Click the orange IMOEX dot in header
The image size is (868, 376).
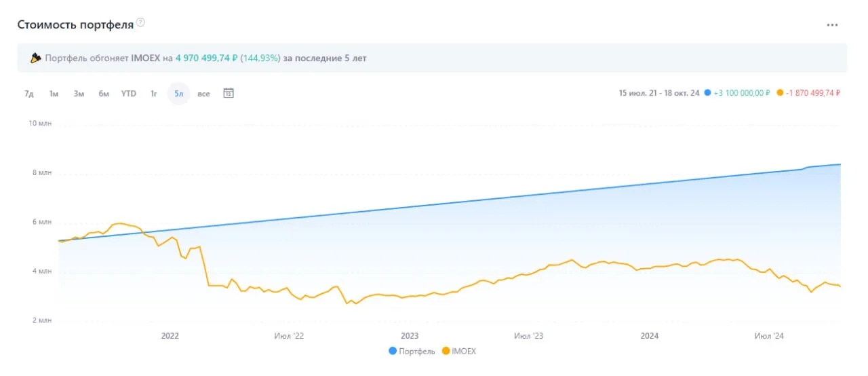(780, 93)
